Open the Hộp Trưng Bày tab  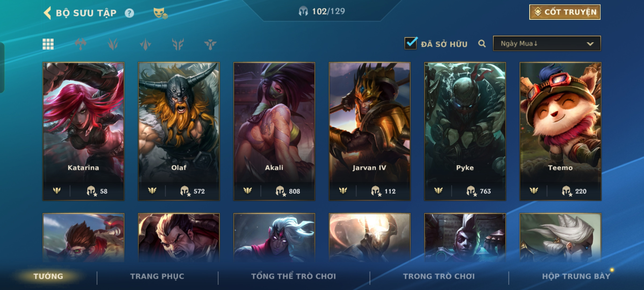click(576, 276)
